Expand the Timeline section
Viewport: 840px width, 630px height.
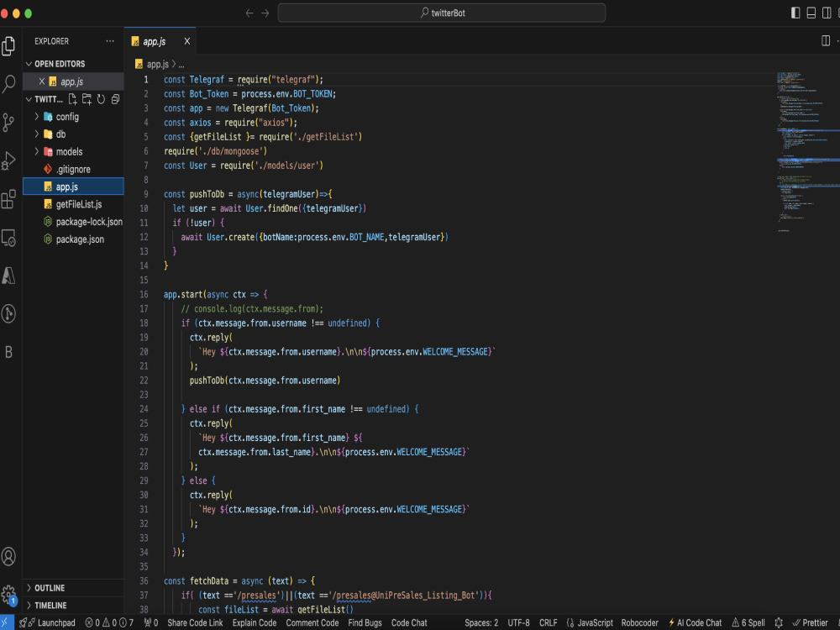click(73, 606)
